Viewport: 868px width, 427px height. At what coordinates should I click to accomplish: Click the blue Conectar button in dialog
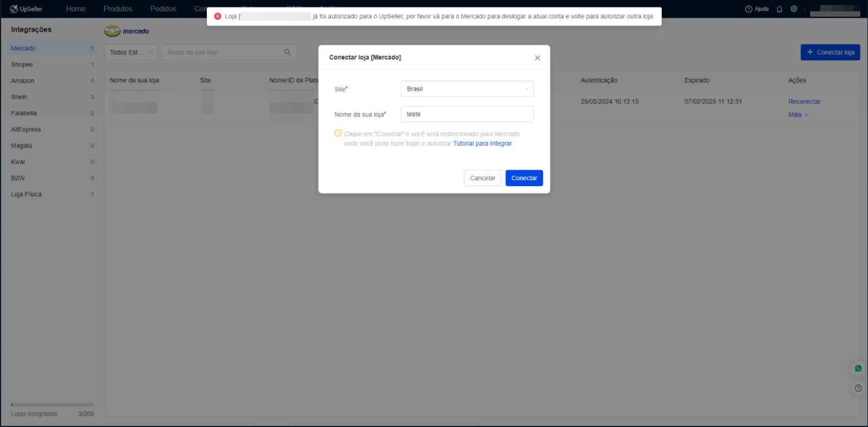(x=524, y=178)
